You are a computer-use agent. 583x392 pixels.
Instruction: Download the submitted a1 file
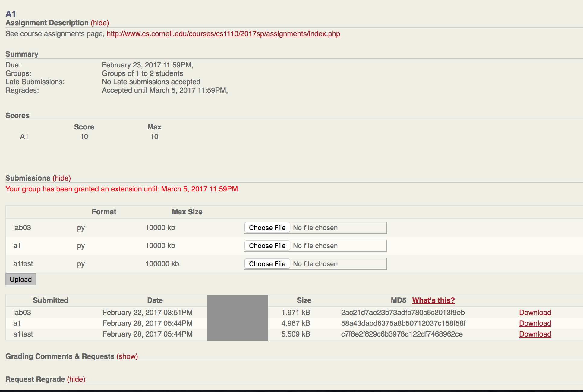(535, 323)
